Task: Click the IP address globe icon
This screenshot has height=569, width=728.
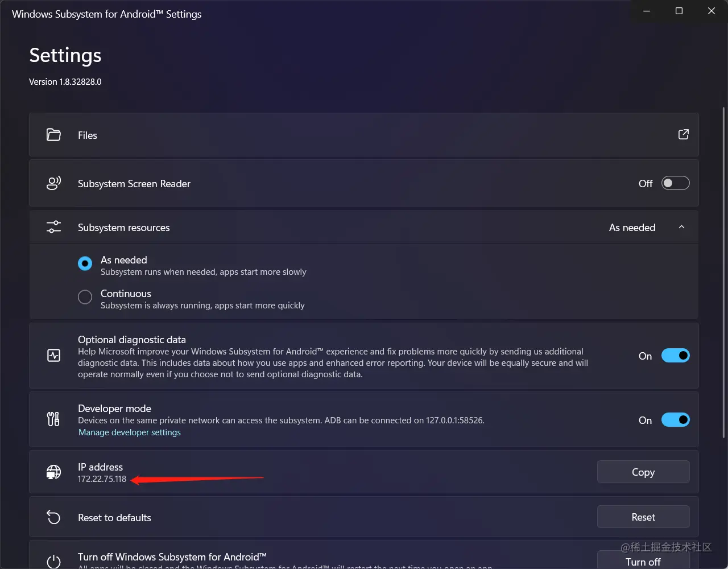Action: (53, 472)
